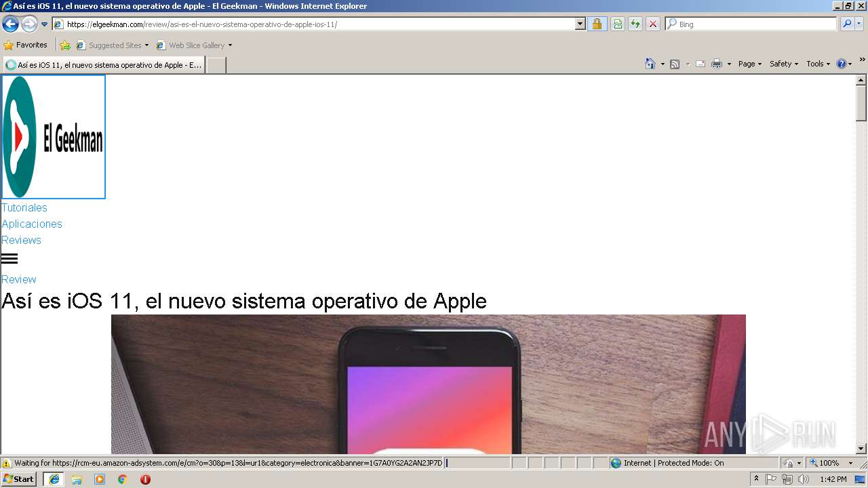The width and height of the screenshot is (868, 488).
Task: Go to the Home page icon
Action: 650,64
